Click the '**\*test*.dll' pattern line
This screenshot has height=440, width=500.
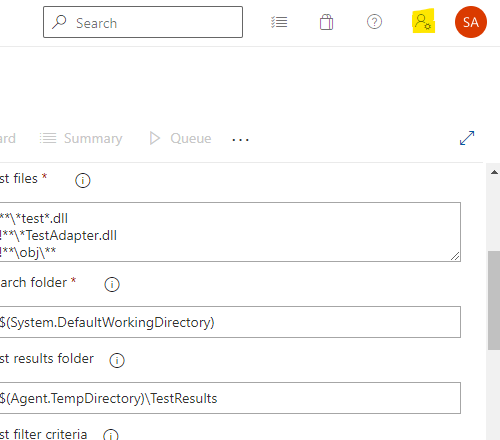point(34,219)
